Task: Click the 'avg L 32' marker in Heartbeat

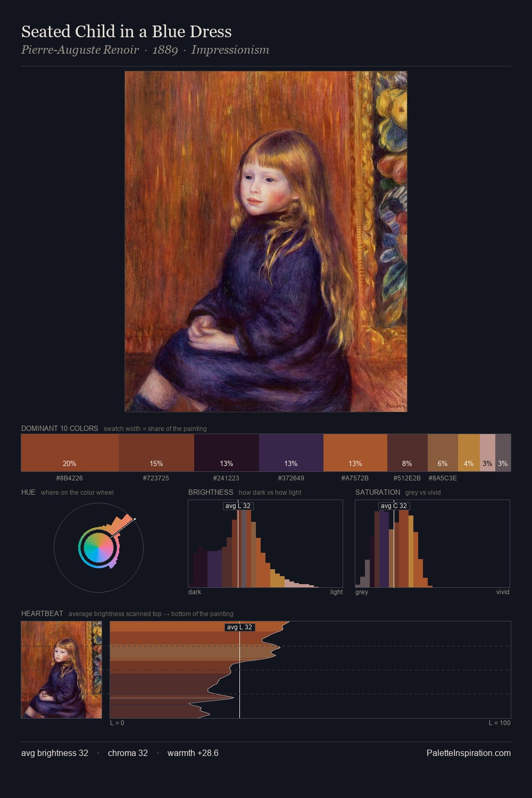Action: [239, 627]
